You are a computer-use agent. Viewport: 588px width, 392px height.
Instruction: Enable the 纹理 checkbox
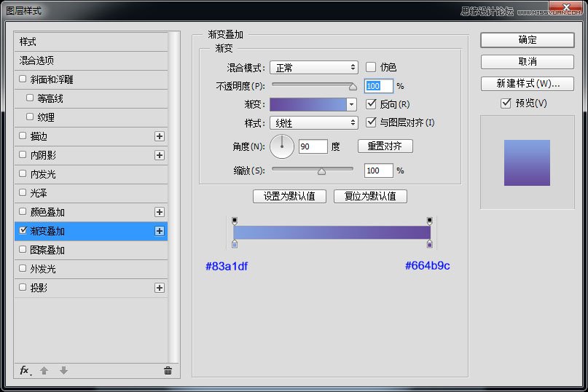[x=30, y=117]
